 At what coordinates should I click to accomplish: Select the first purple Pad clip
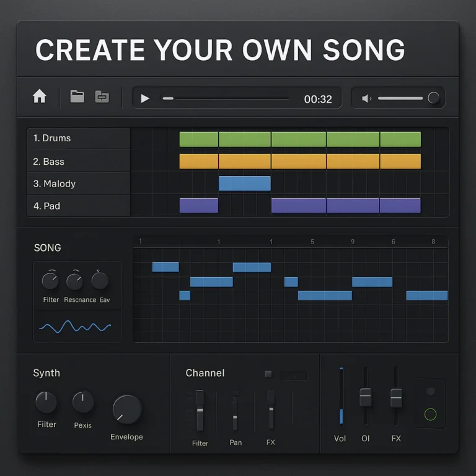(x=199, y=206)
